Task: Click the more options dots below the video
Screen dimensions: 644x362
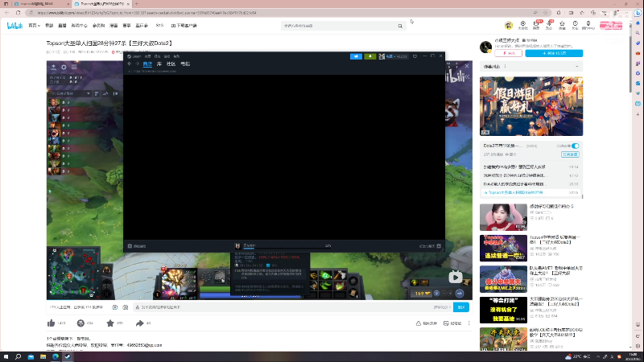Action: [469, 323]
